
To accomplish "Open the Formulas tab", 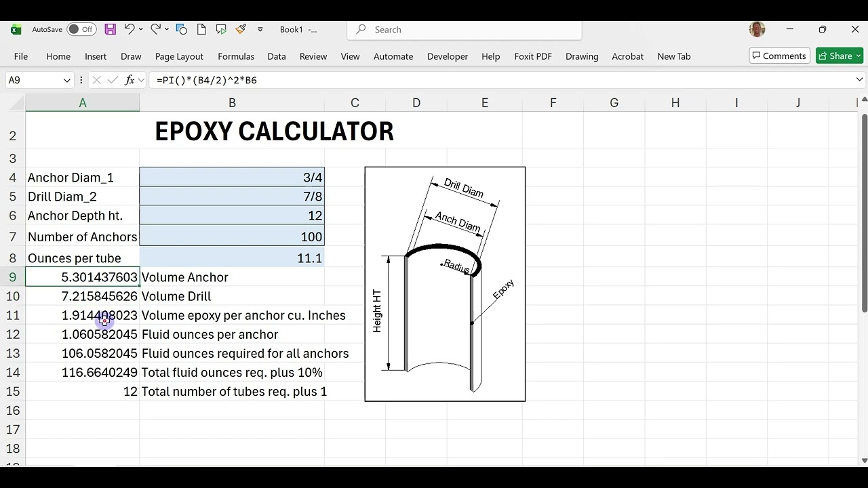I will (236, 56).
